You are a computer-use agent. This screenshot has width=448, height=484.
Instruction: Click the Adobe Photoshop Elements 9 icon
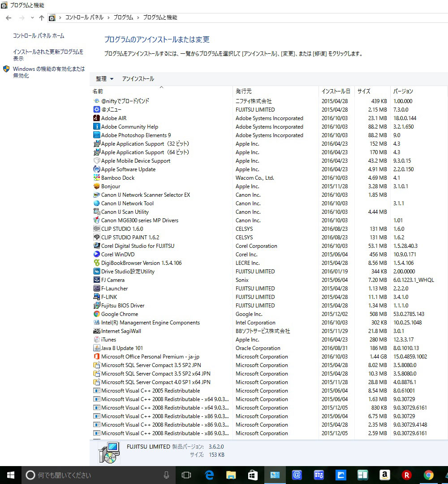coord(97,135)
